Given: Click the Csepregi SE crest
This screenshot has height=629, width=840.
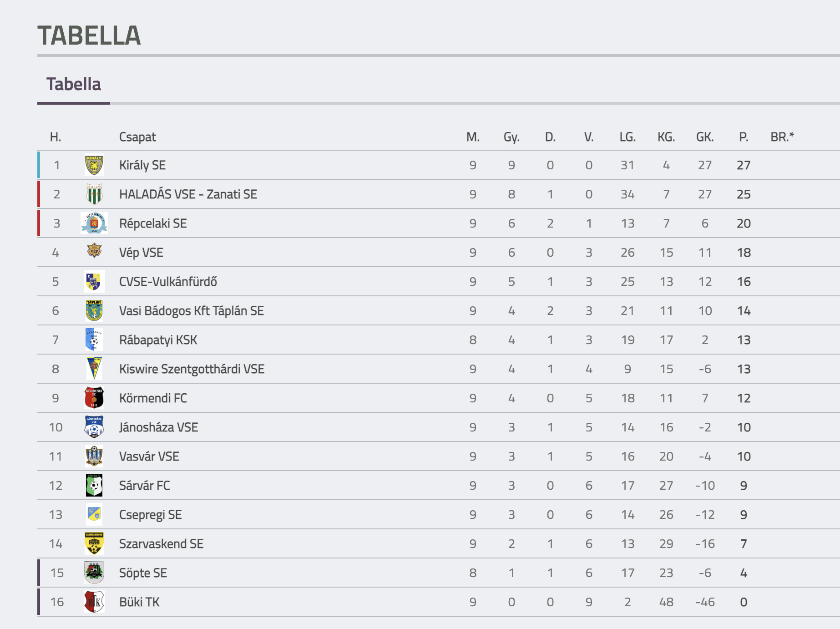Looking at the screenshot, I should (x=94, y=514).
